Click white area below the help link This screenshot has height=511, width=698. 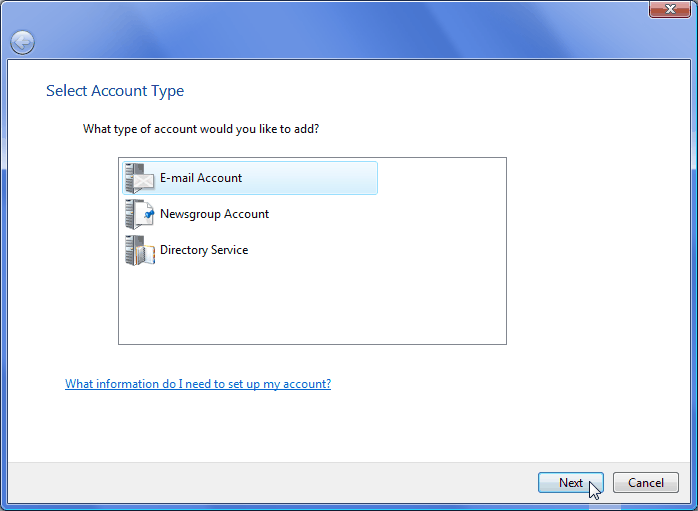tap(347, 427)
